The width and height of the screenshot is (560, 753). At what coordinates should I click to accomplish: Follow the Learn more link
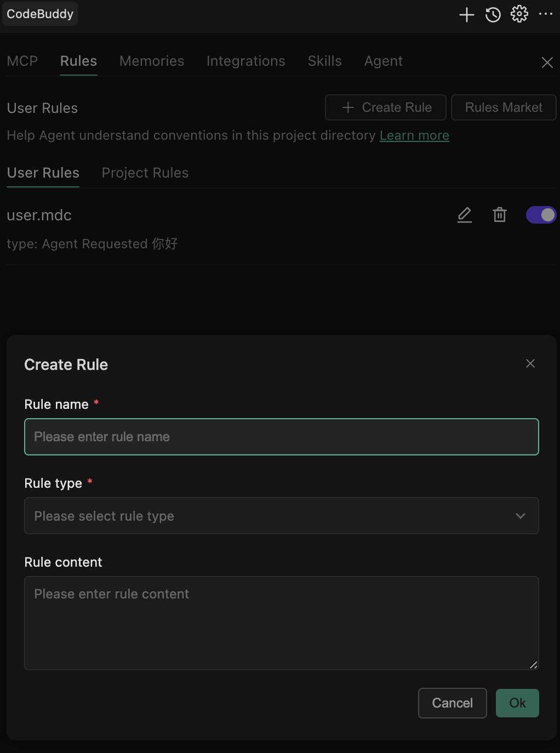(x=414, y=135)
